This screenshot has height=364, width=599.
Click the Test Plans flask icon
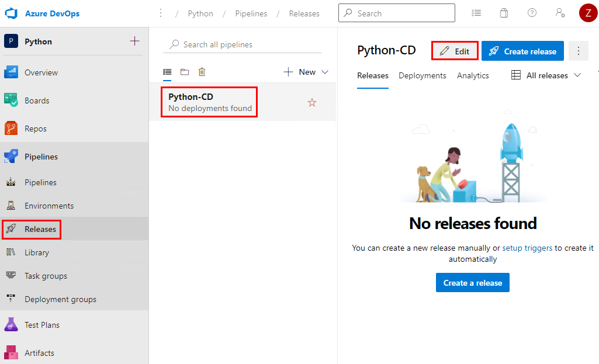pos(11,324)
